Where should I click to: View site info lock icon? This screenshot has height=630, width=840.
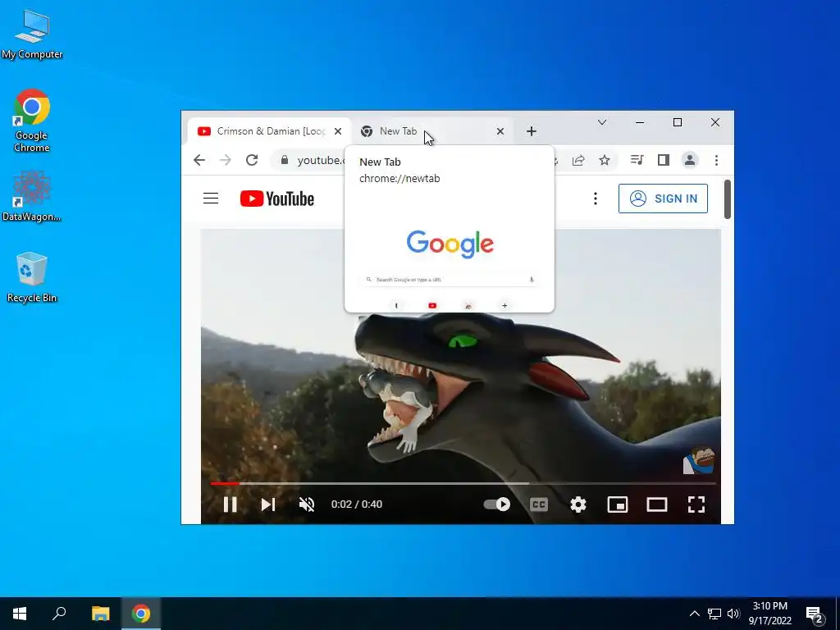(x=285, y=160)
